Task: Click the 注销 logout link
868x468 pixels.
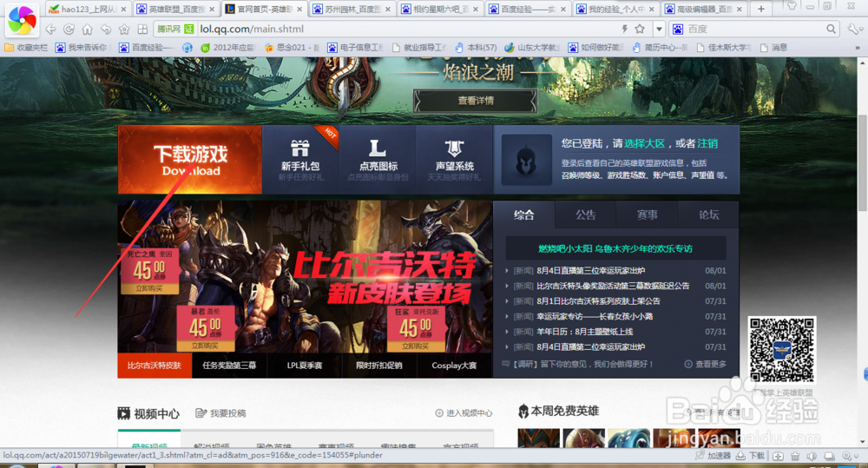Action: (707, 143)
